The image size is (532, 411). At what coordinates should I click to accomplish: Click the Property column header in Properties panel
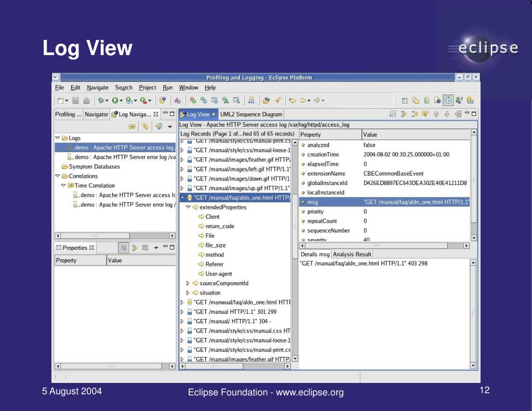coord(81,260)
